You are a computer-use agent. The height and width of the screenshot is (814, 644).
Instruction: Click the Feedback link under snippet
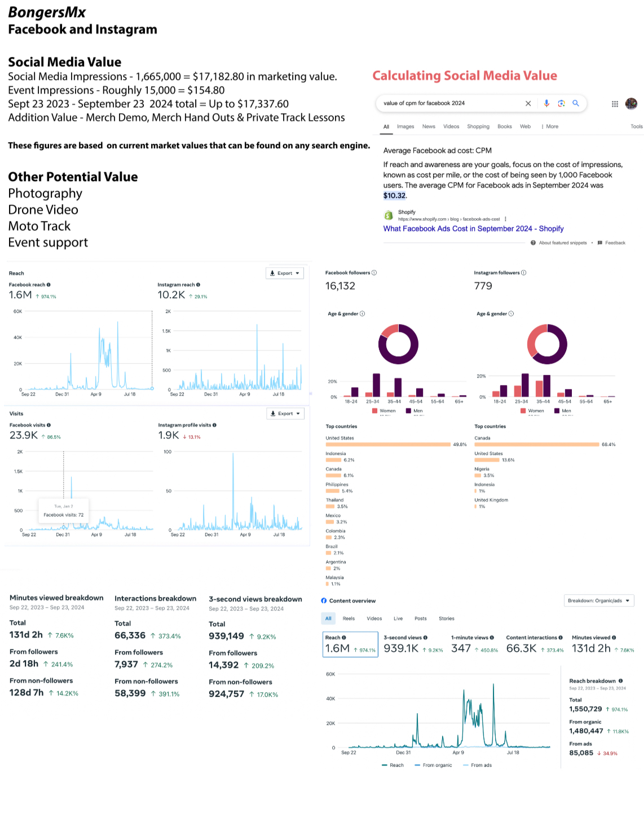click(615, 243)
